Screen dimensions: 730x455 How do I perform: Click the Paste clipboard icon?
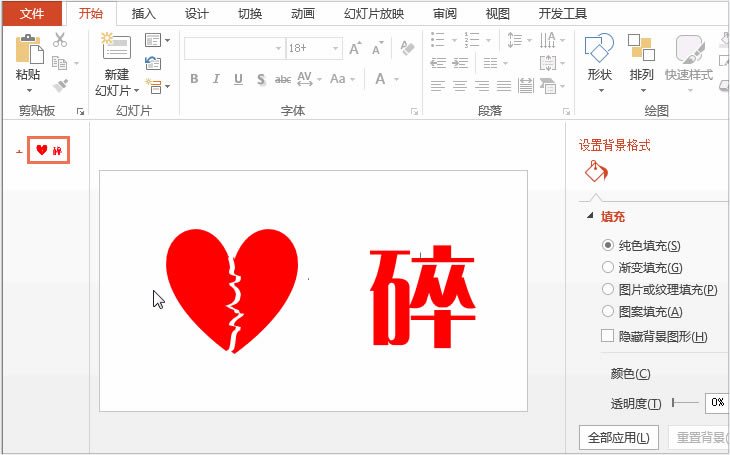pyautogui.click(x=29, y=49)
